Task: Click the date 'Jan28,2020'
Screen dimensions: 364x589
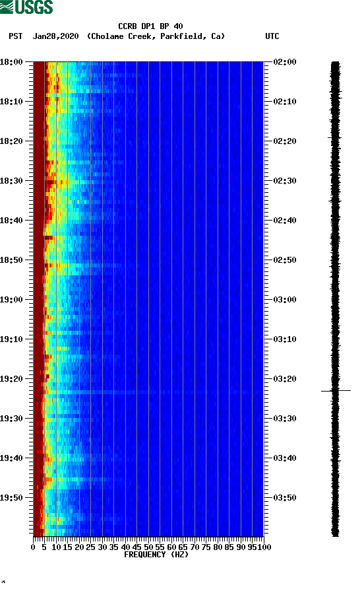Action: click(x=56, y=36)
